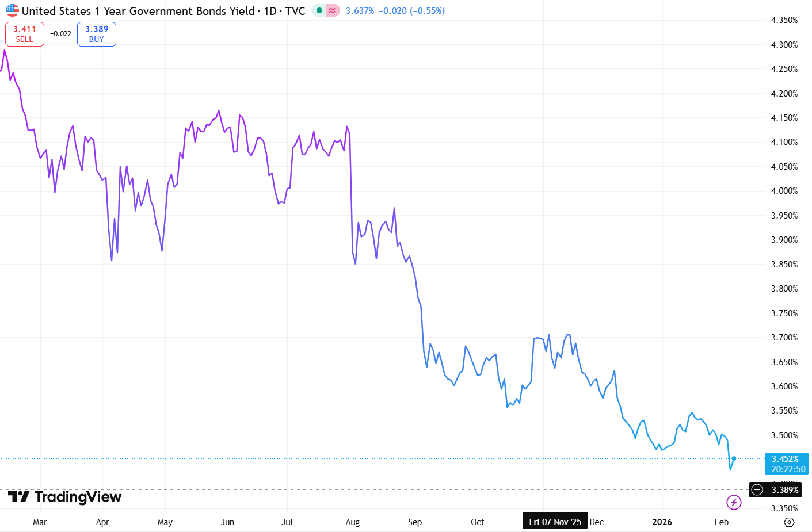Click the pink approximate-value indicator icon
812x532 pixels.
coord(333,10)
